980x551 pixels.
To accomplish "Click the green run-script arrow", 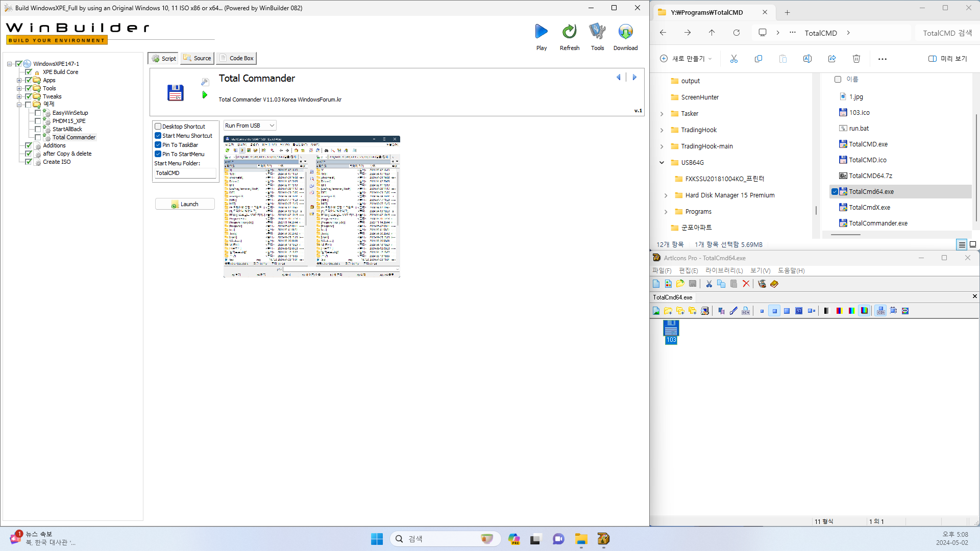I will point(205,95).
